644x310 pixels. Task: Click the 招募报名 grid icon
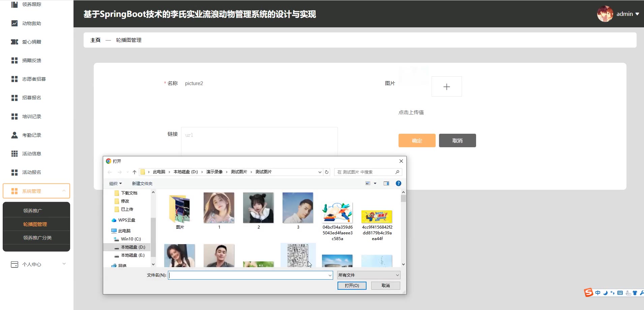coord(14,98)
